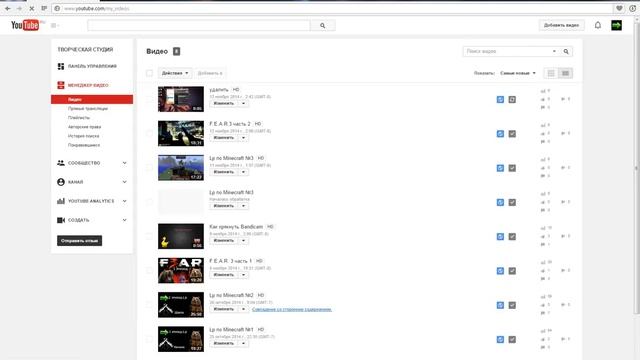This screenshot has width=640, height=360.
Task: Click the blue icon for удалить video
Action: pyautogui.click(x=500, y=100)
